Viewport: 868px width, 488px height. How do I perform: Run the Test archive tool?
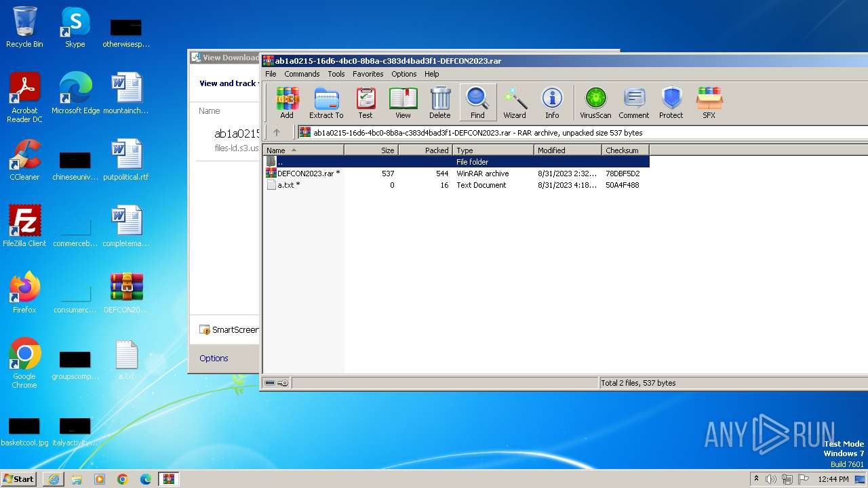click(x=366, y=102)
